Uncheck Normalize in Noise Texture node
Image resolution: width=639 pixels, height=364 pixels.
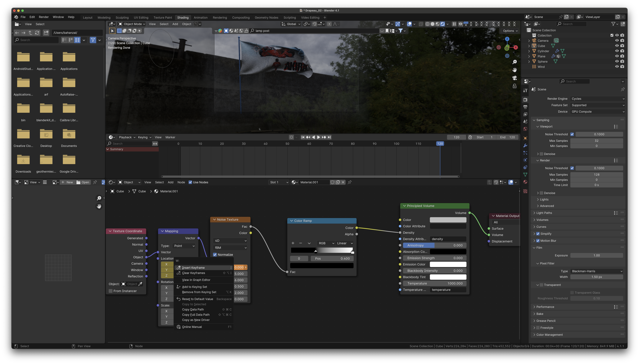click(x=215, y=255)
